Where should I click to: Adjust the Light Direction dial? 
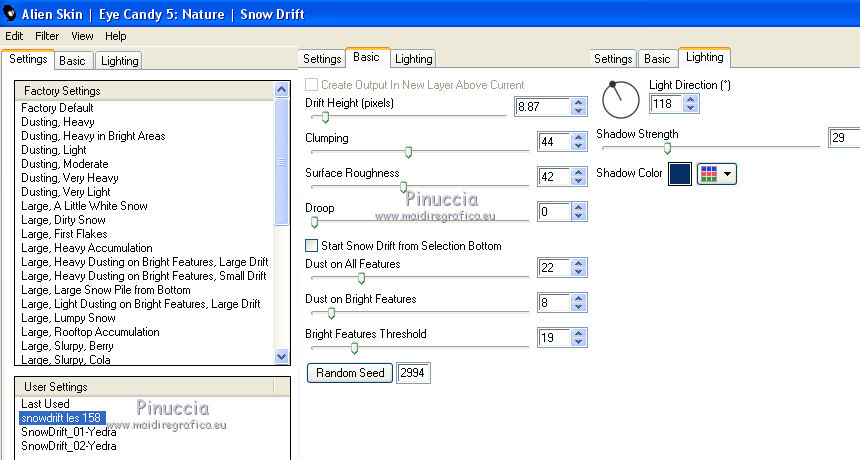point(620,100)
